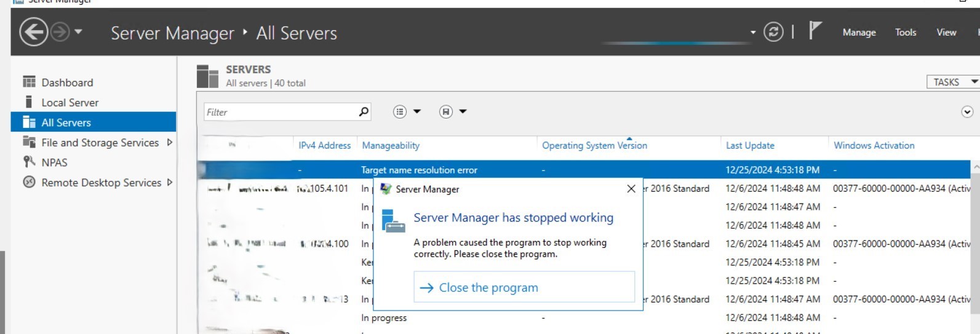Expand File and Storage Services arrow
The width and height of the screenshot is (980, 334).
pyautogui.click(x=170, y=143)
